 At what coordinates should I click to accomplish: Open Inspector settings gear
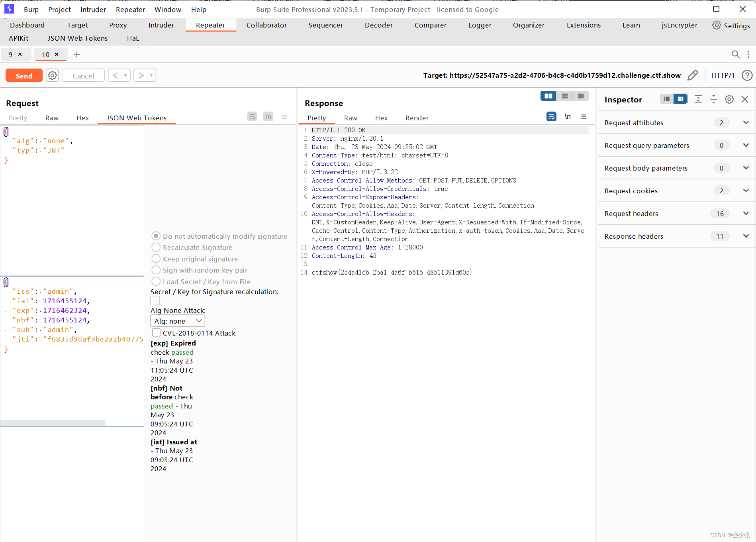[x=729, y=99]
